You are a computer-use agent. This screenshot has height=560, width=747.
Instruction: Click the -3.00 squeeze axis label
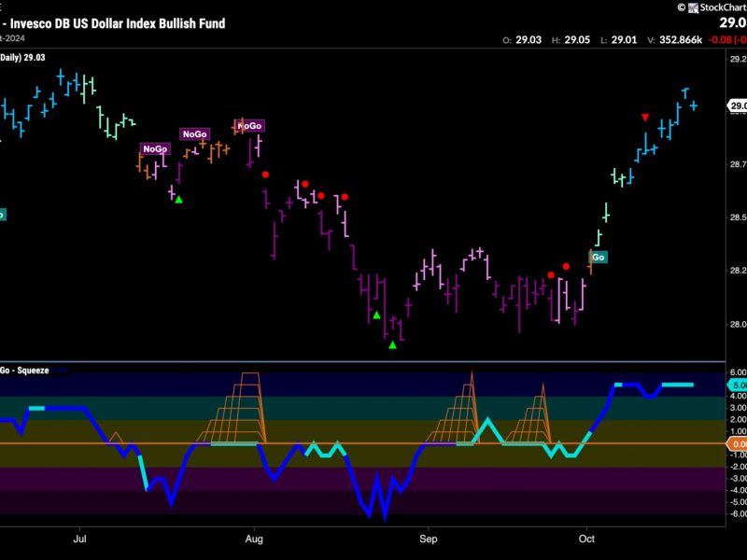(x=737, y=479)
